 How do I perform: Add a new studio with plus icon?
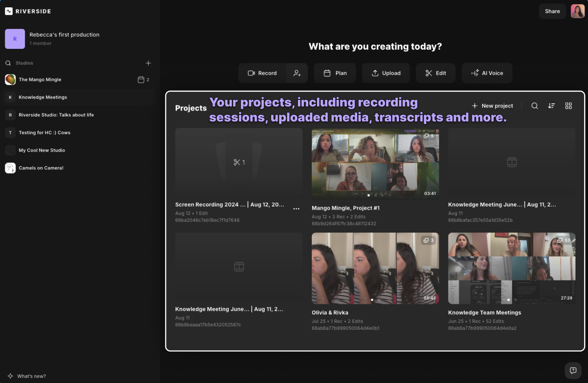point(148,63)
